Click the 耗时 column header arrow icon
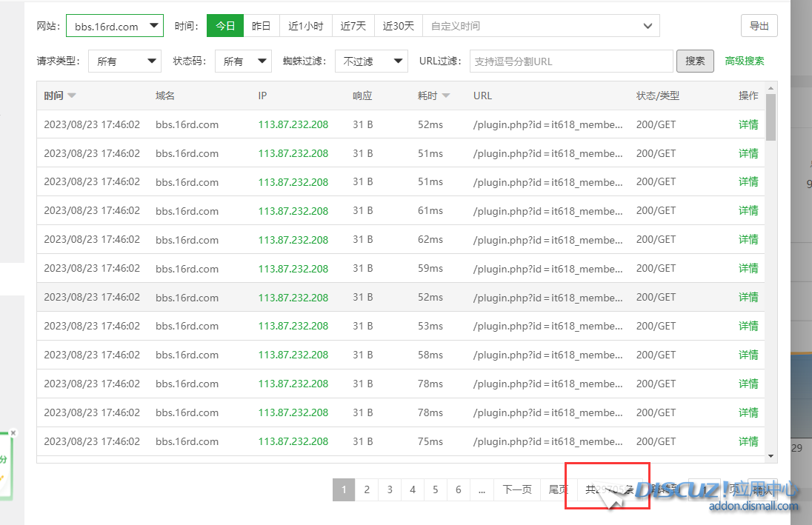Screen dimensions: 812x525 point(445,96)
